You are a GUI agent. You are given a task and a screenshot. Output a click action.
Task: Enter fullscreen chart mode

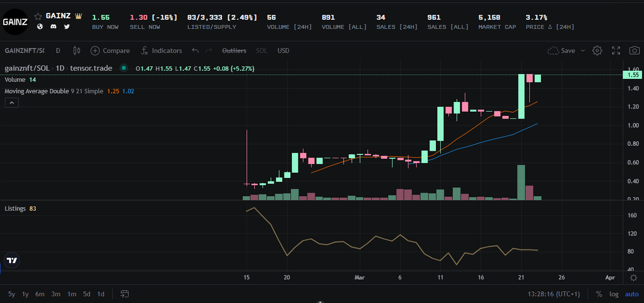tap(616, 50)
